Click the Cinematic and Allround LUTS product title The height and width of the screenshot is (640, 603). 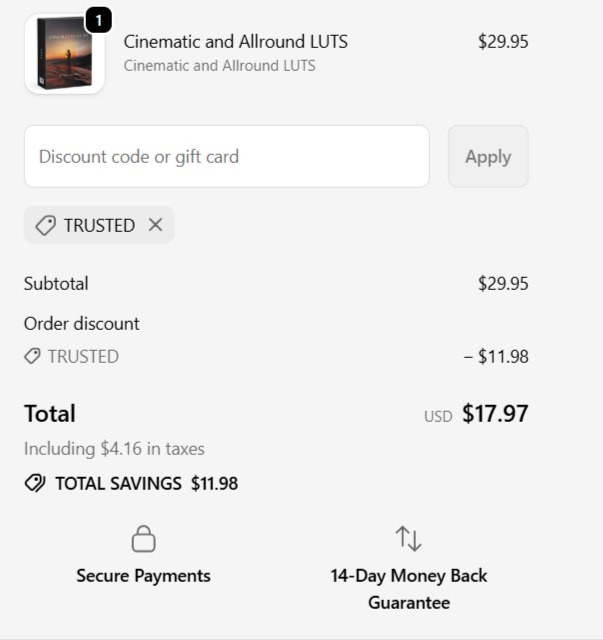235,41
